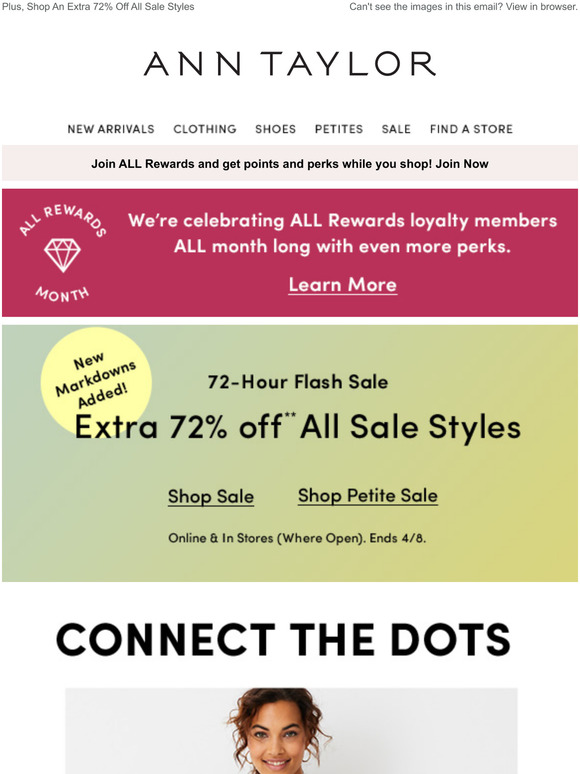This screenshot has width=580, height=774.
Task: Open the New Arrivals menu item
Action: tap(111, 129)
